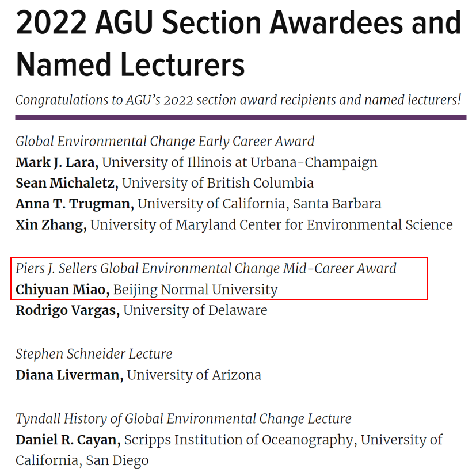Click the name Daniel R. Cayan

pyautogui.click(x=68, y=440)
